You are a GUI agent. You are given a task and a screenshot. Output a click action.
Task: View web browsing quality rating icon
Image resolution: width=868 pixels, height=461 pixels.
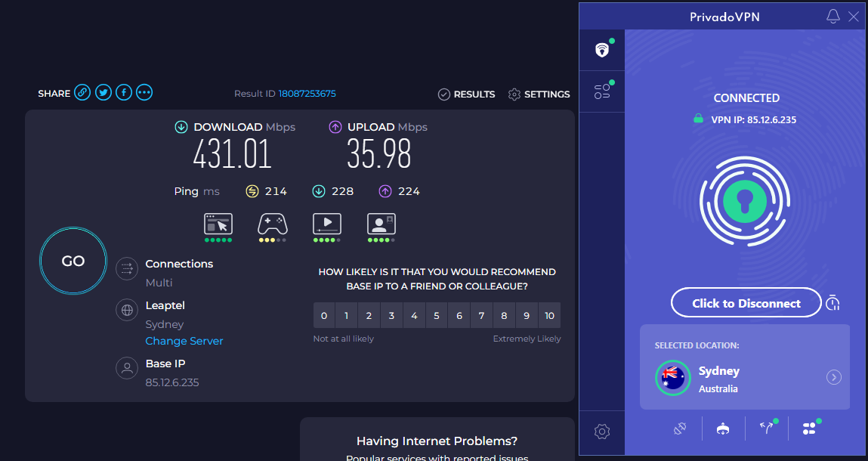pos(218,224)
